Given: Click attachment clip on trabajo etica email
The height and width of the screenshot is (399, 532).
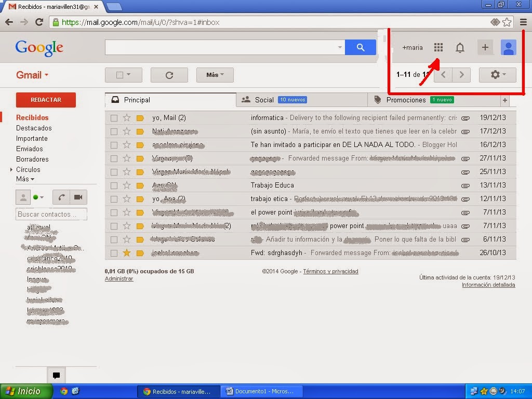Looking at the screenshot, I should tap(465, 199).
